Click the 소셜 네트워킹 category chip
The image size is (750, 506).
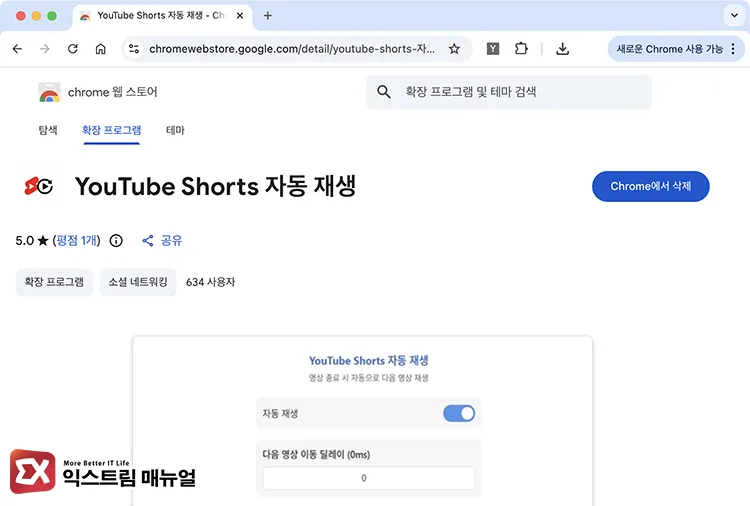click(x=138, y=282)
